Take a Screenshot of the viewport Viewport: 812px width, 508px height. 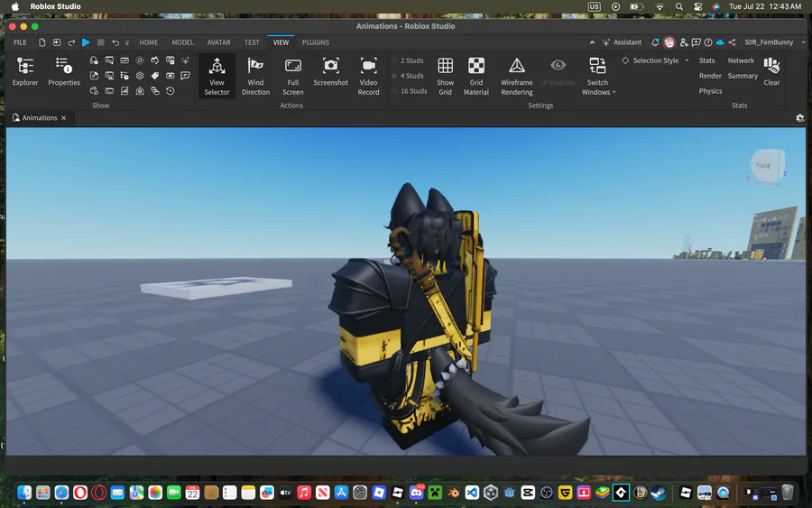coord(330,71)
